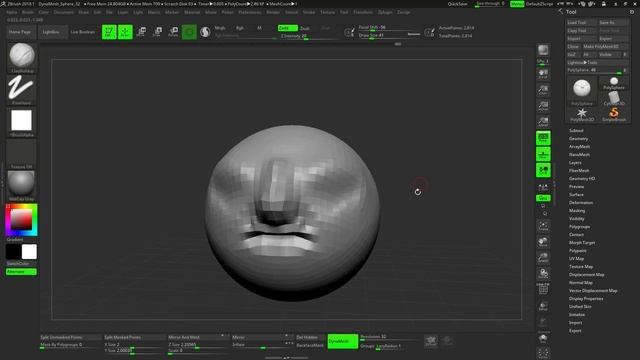Select the Scale transform icon in top shelf

[158, 31]
